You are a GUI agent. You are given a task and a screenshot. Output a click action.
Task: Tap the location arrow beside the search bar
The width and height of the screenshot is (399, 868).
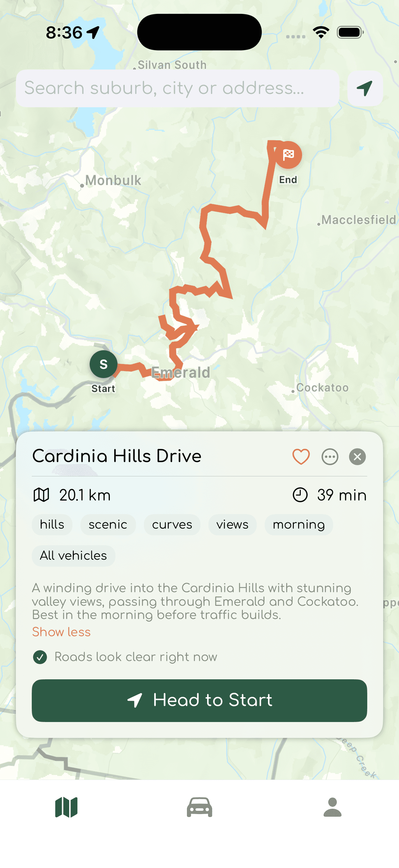coord(365,89)
